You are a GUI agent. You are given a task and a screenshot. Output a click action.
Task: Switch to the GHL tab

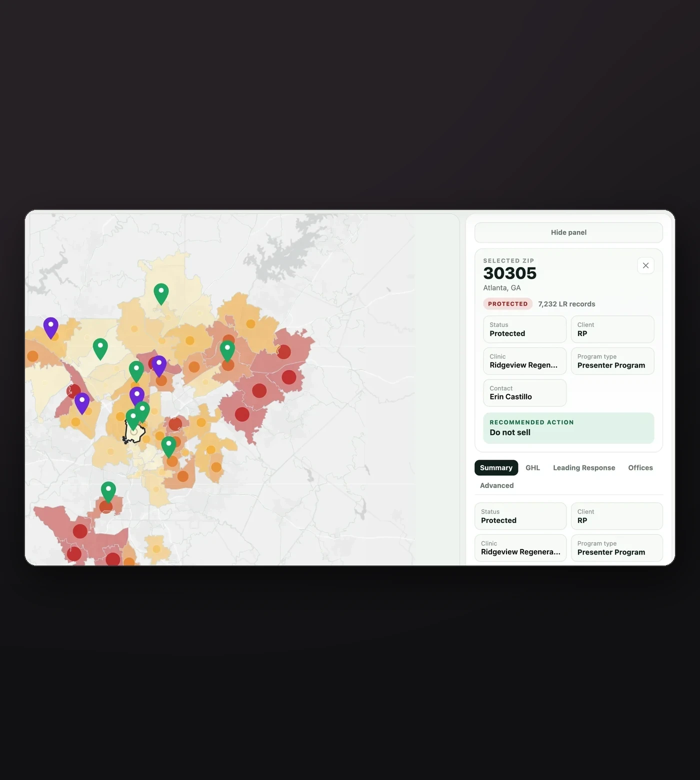coord(532,467)
